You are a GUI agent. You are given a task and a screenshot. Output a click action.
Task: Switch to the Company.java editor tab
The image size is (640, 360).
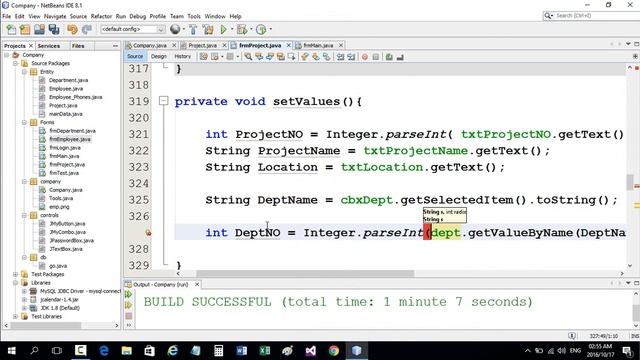click(x=149, y=45)
